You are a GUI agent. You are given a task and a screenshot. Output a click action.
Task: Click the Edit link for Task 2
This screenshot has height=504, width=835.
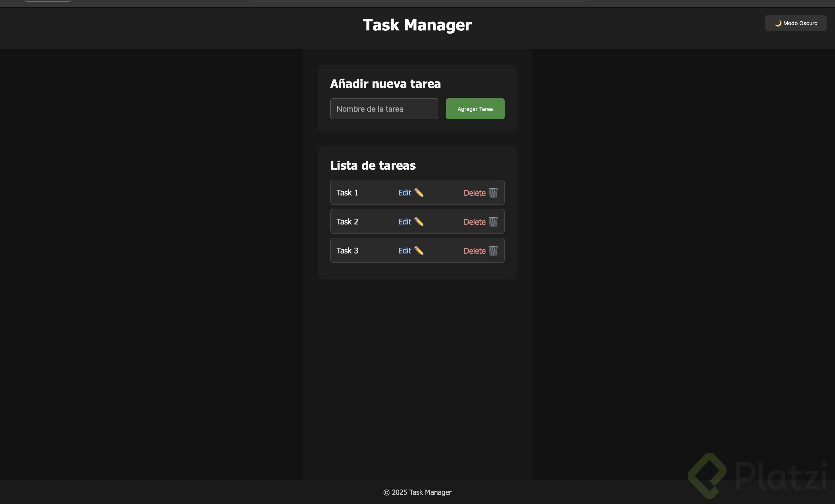405,222
